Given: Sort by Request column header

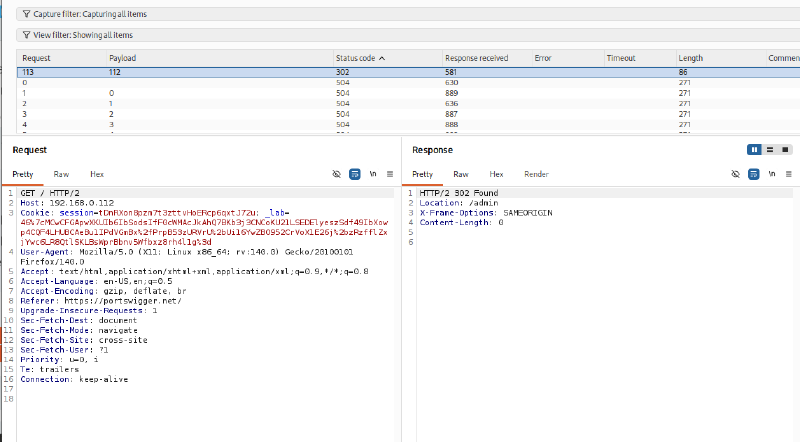Looking at the screenshot, I should 62,58.
